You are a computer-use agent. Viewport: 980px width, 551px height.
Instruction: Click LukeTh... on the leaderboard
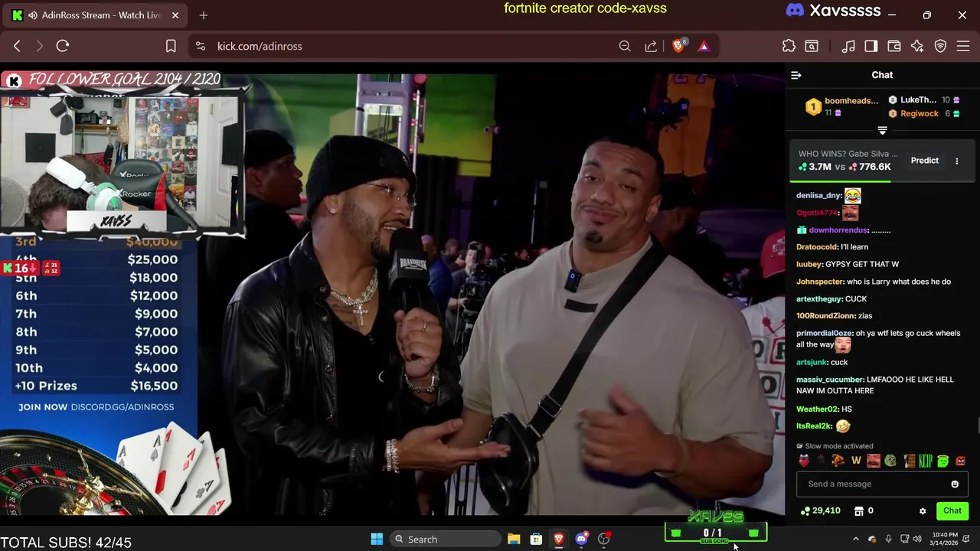[x=917, y=100]
